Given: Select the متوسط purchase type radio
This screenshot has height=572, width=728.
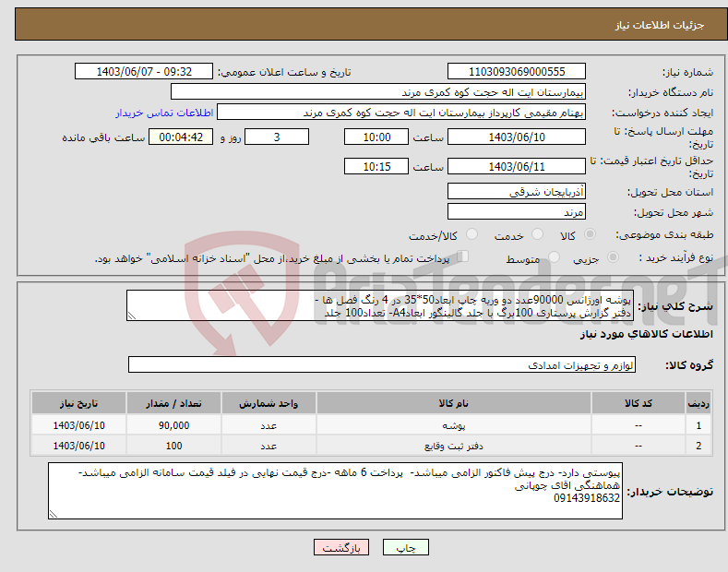Looking at the screenshot, I should 554,257.
